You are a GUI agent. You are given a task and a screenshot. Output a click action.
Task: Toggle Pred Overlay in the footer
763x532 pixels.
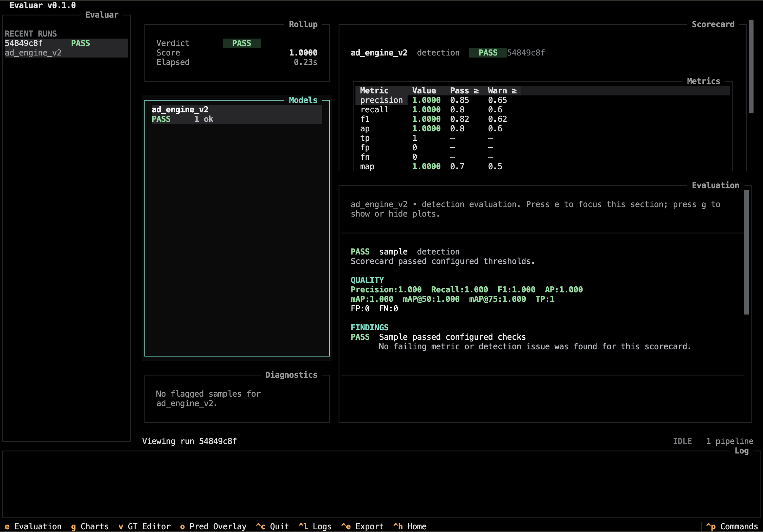213,526
